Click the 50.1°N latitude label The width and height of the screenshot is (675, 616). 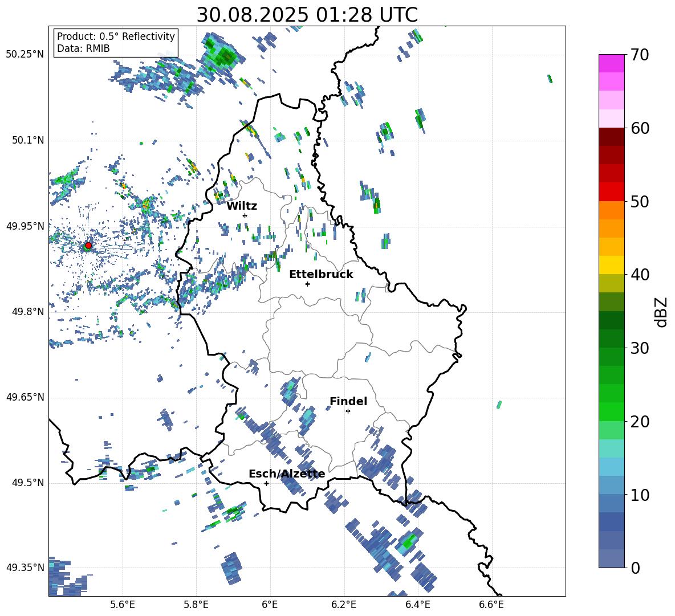[x=28, y=140]
